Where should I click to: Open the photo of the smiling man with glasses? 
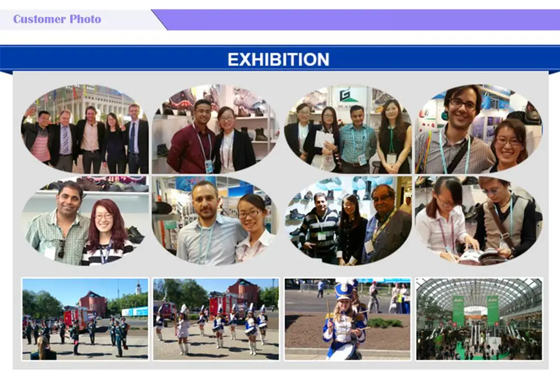(479, 129)
